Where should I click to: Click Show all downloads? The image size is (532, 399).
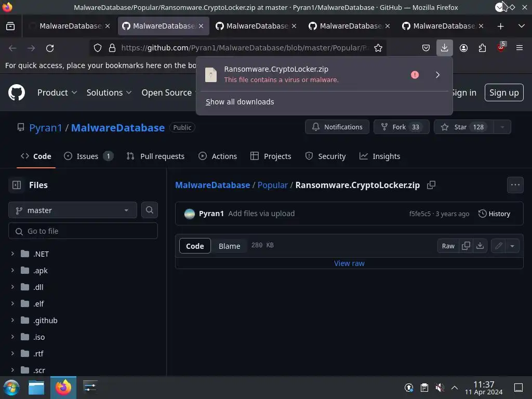[x=240, y=102]
